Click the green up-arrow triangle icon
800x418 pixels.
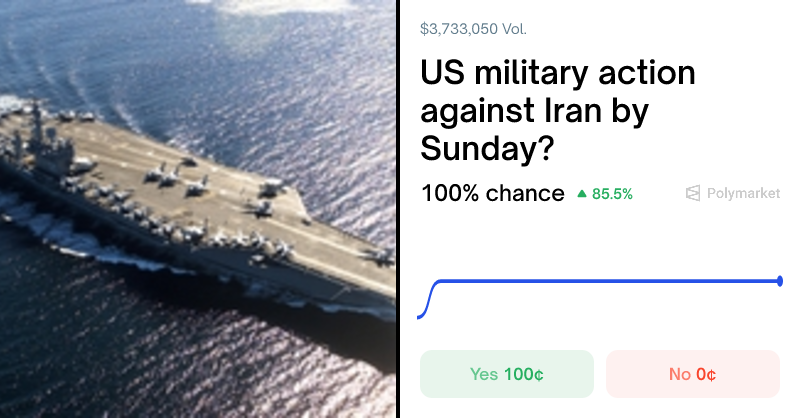tap(581, 194)
